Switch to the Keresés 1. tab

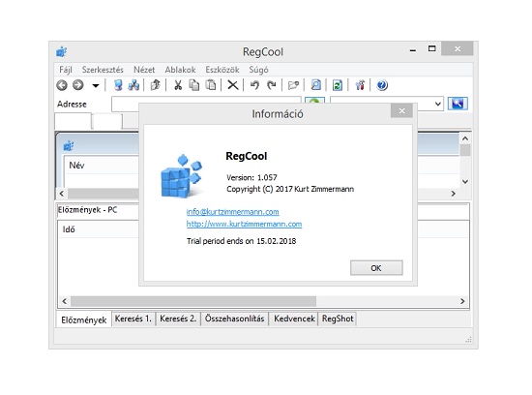click(x=133, y=319)
